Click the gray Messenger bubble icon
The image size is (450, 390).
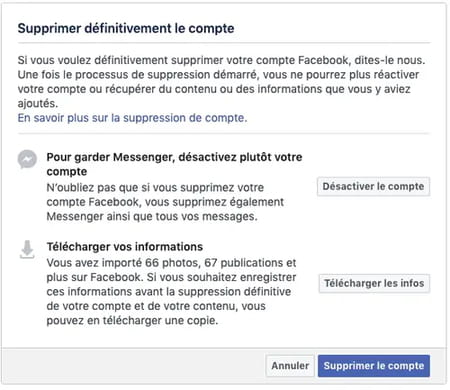pyautogui.click(x=27, y=159)
